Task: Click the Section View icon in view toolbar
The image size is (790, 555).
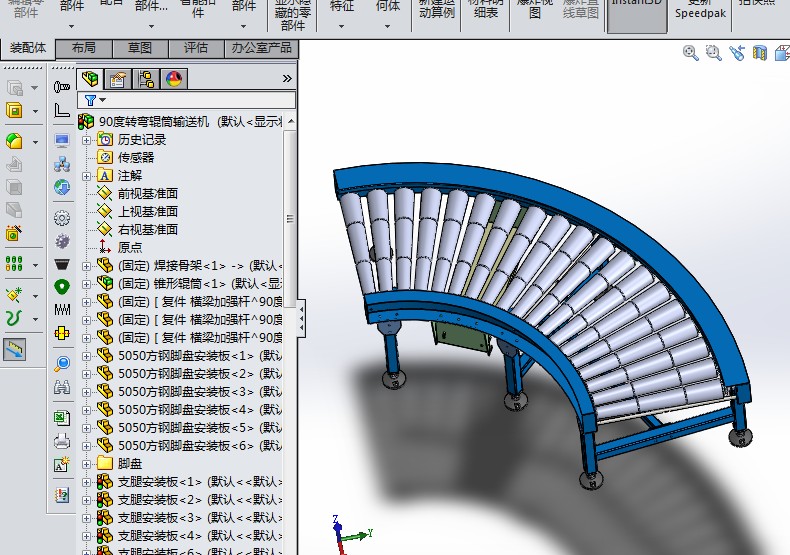Action: pos(760,53)
